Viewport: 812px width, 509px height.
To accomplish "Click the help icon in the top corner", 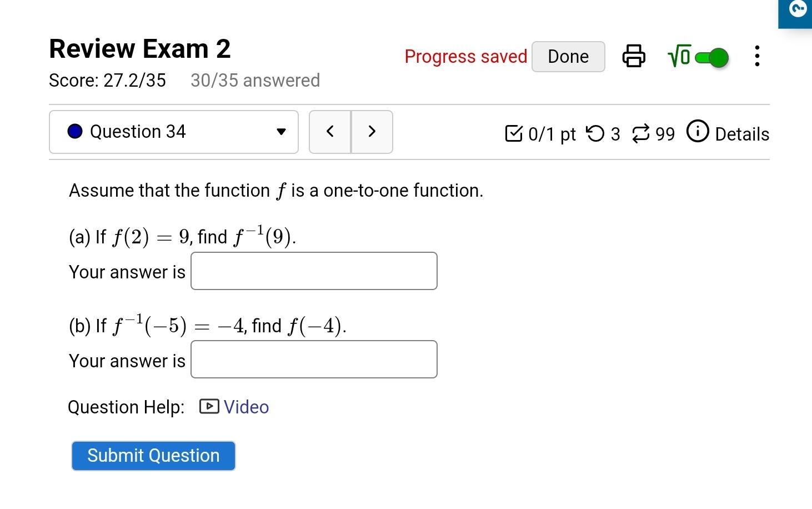I will 798,9.
